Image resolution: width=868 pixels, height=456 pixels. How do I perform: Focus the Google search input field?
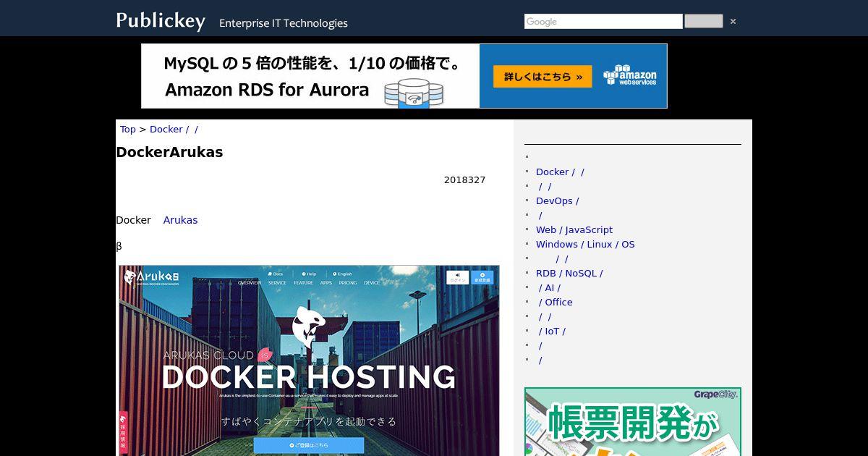click(x=603, y=22)
